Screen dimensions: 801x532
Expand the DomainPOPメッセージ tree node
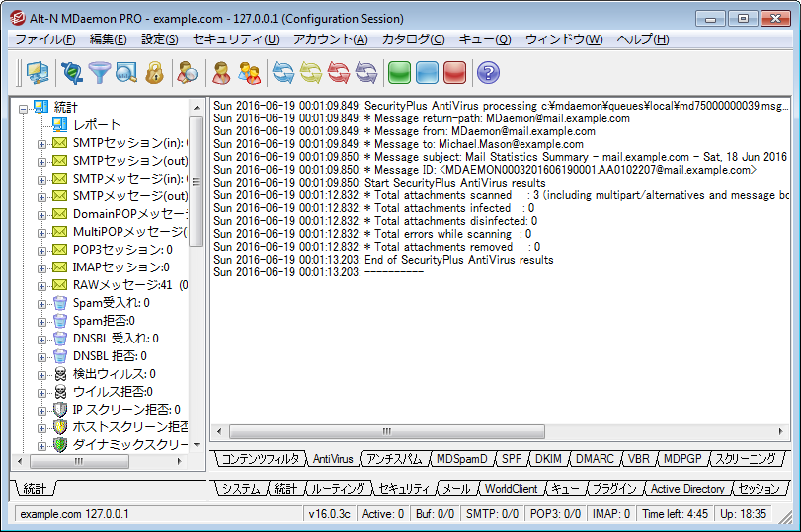click(41, 215)
